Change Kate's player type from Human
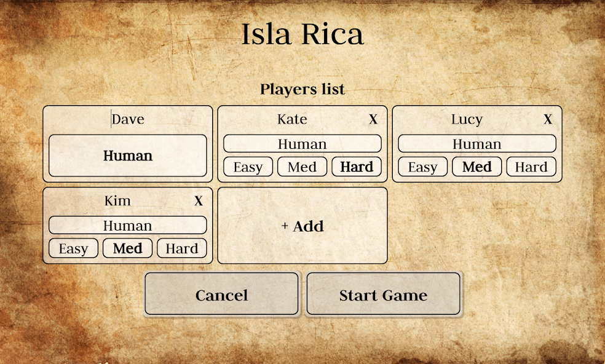This screenshot has width=605, height=364. coord(302,143)
